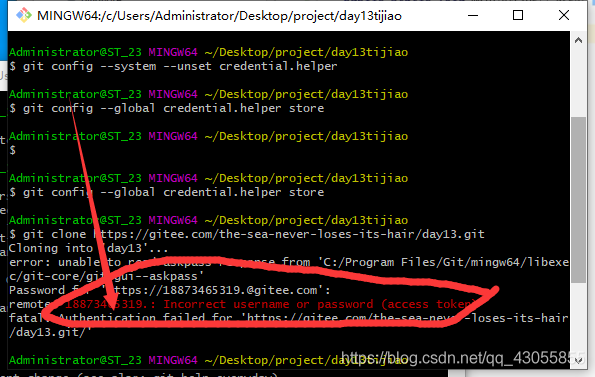Minimize the MINGW64 terminal window

pos(473,16)
